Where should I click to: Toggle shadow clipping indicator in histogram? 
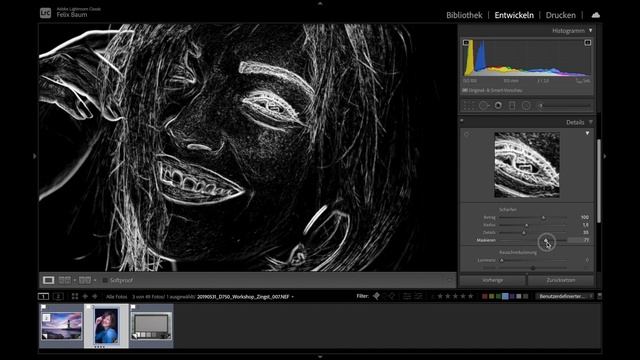pos(466,42)
